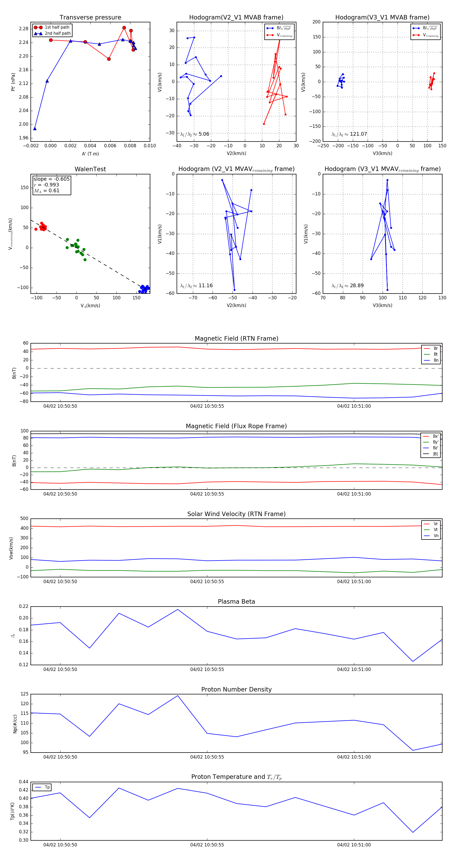Screen dimensions: 473x868
Task: Click the "Proton Number Density" plot title
Action: point(236,689)
